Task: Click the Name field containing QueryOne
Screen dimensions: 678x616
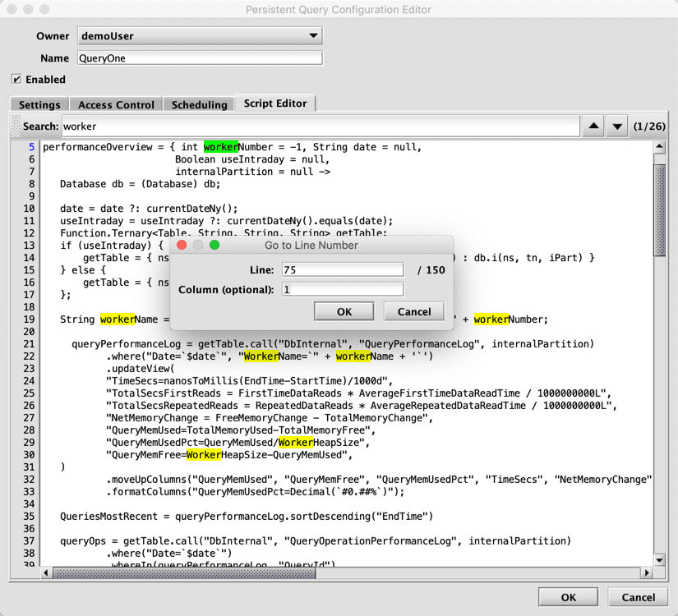Action: pos(200,58)
